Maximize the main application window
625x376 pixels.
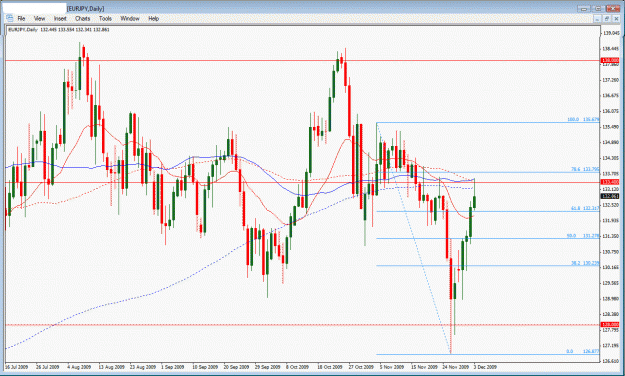pyautogui.click(x=598, y=8)
